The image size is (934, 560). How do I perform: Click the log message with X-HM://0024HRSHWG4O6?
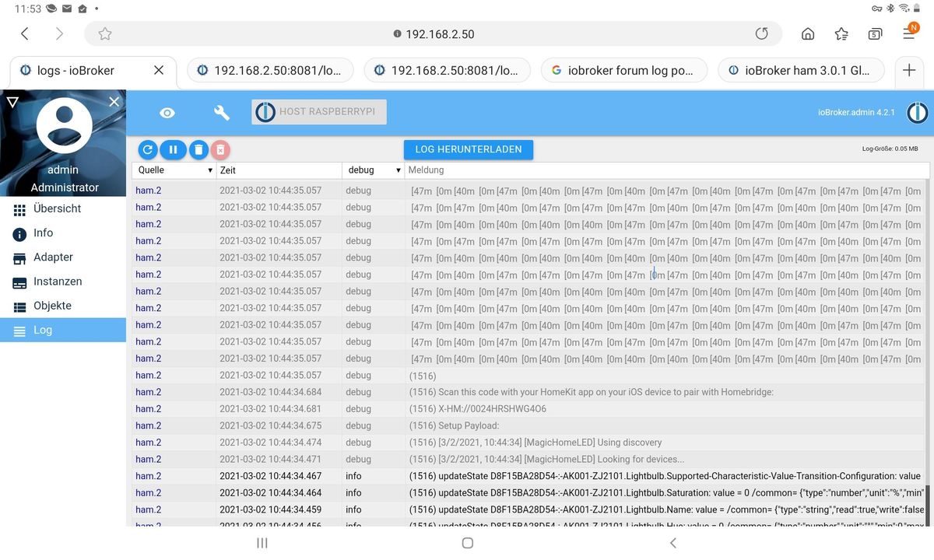click(478, 409)
